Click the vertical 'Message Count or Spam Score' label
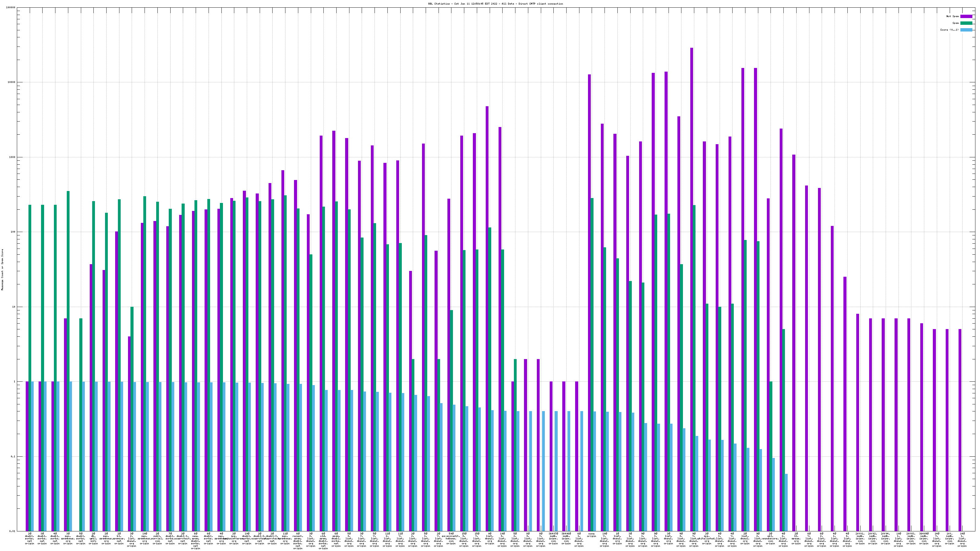The image size is (980, 551). [x=2, y=269]
